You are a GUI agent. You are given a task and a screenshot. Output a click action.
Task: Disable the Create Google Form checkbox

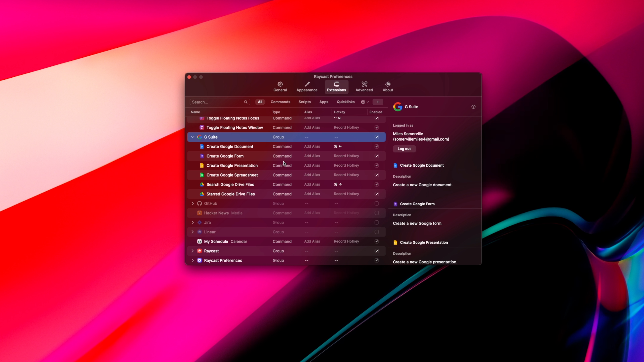pos(377,156)
